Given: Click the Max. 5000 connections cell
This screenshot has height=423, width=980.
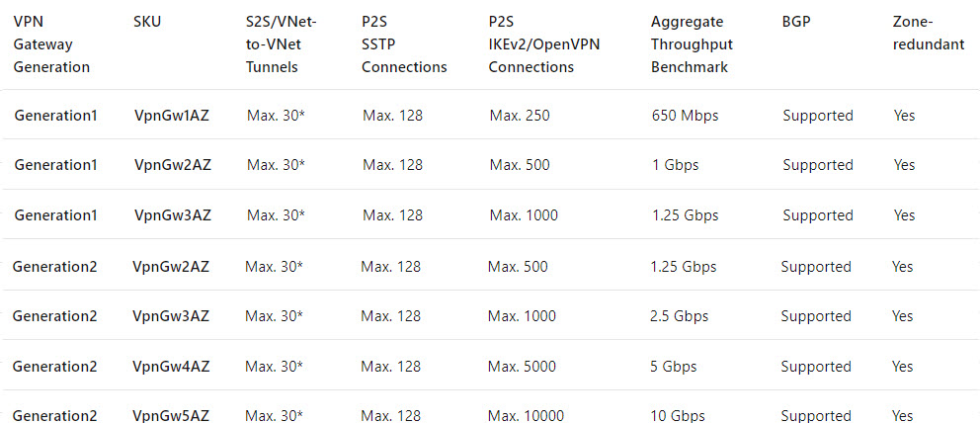Looking at the screenshot, I should (522, 367).
